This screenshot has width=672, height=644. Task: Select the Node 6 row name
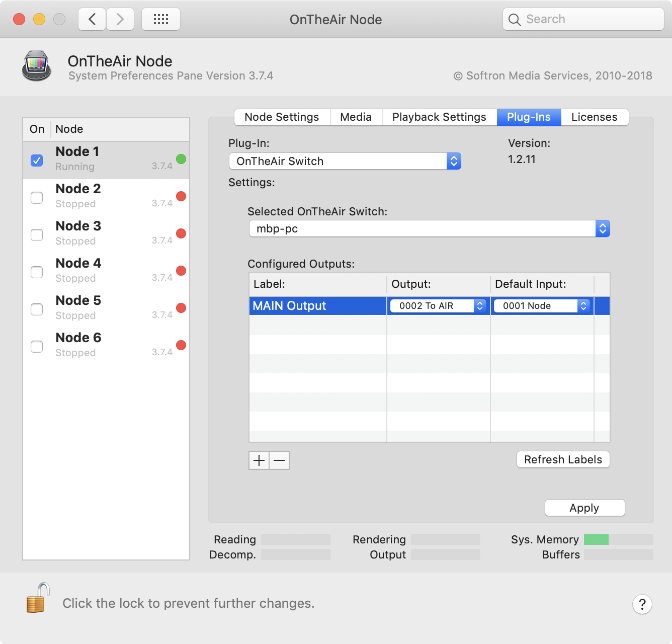pos(78,338)
